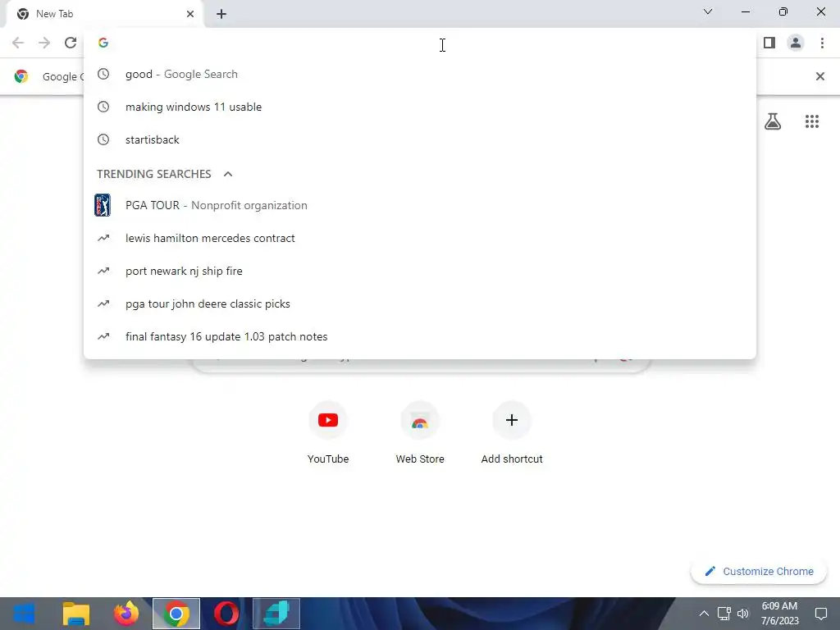This screenshot has width=840, height=630.
Task: Open the Web Store shortcut
Action: 420,433
